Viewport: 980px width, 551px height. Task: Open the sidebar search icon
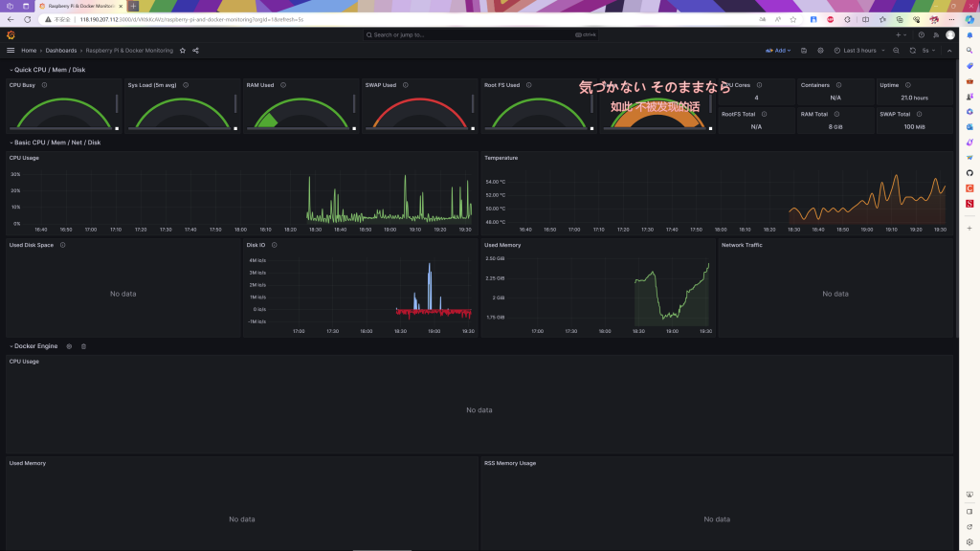pyautogui.click(x=969, y=51)
